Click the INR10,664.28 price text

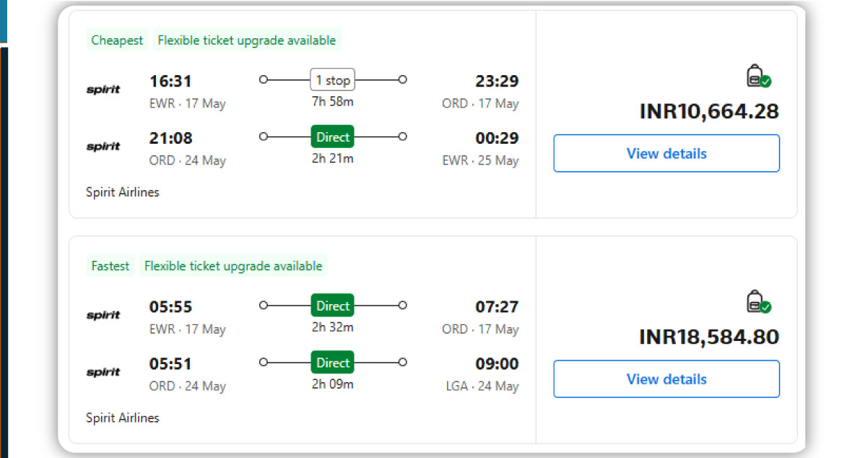point(708,112)
